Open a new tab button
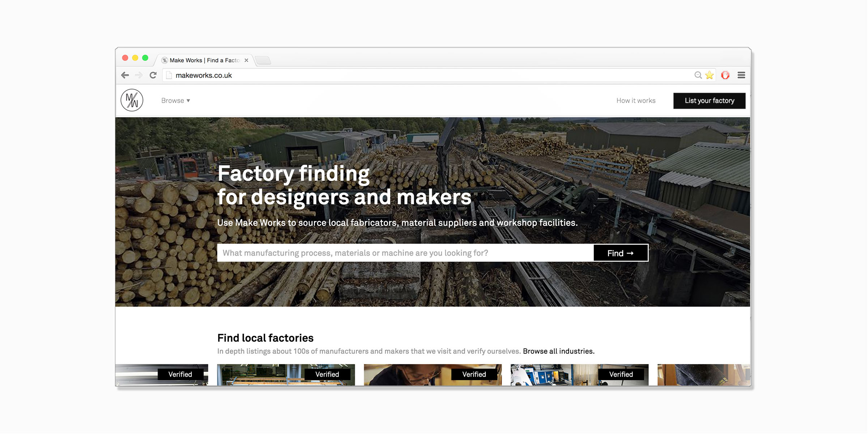The image size is (868, 434). [263, 60]
